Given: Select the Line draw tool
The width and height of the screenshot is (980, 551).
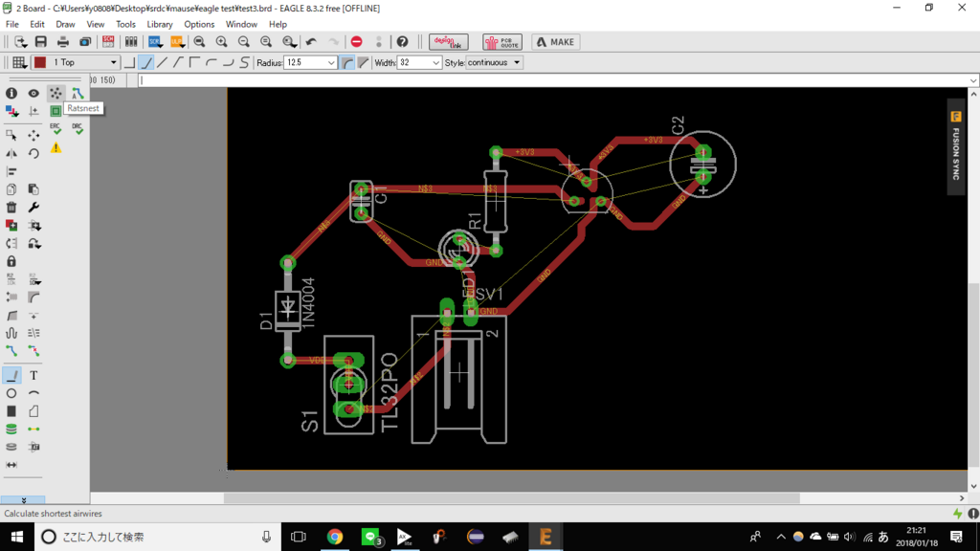Looking at the screenshot, I should [x=11, y=375].
